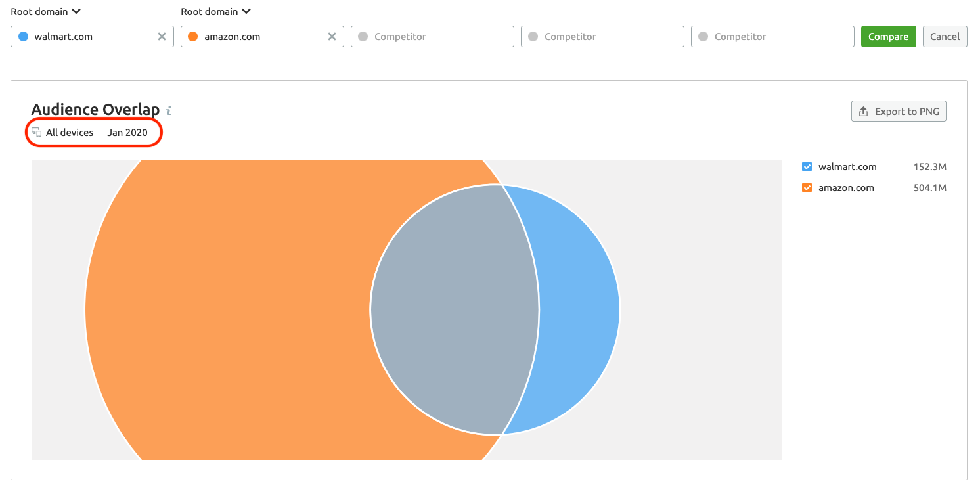
Task: Remove amazon.com with its X icon
Action: (x=332, y=37)
